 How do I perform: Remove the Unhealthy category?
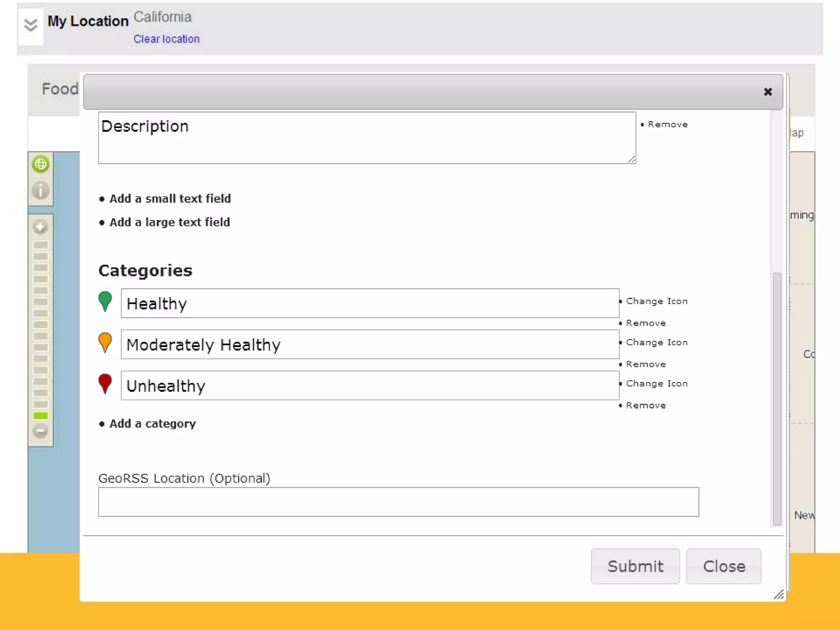(646, 405)
